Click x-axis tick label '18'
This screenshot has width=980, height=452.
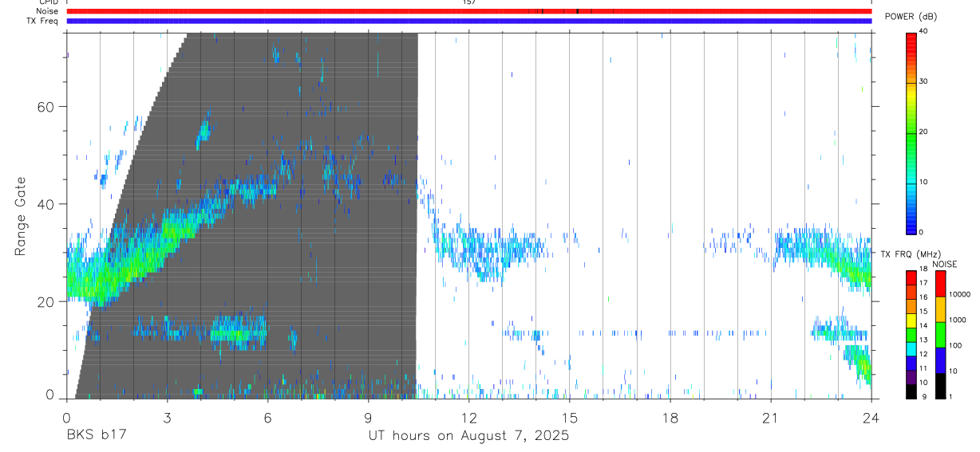[670, 418]
